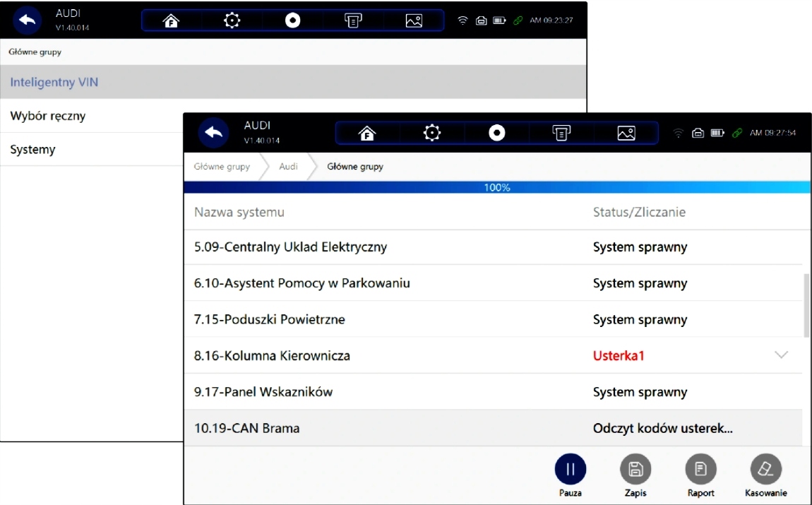Go back using arrow in front scan window
The image size is (812, 505).
pos(213,133)
